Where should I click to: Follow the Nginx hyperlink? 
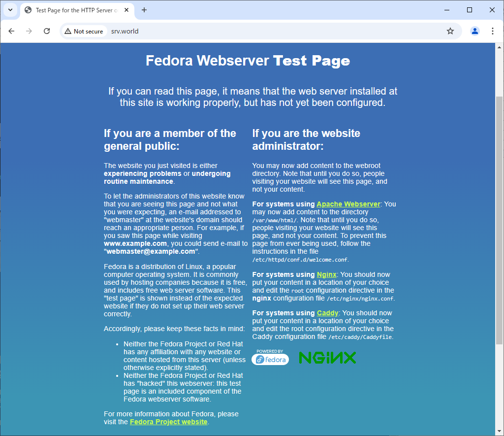coord(326,274)
